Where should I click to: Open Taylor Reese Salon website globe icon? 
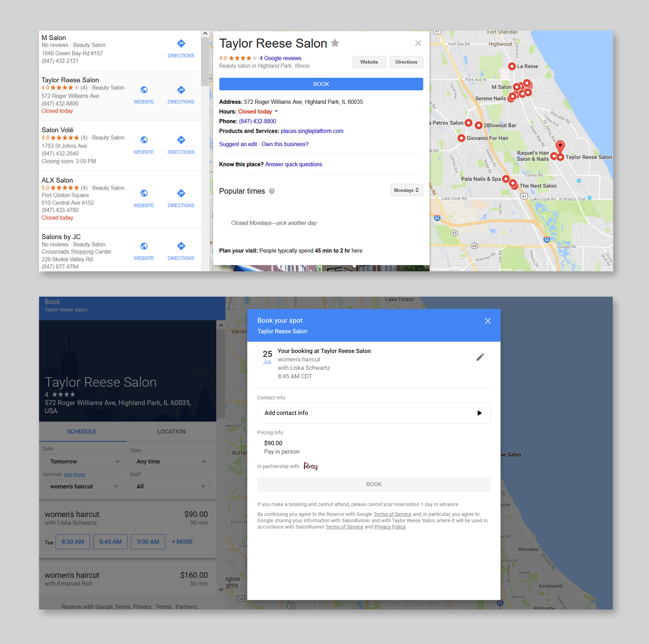tap(144, 90)
